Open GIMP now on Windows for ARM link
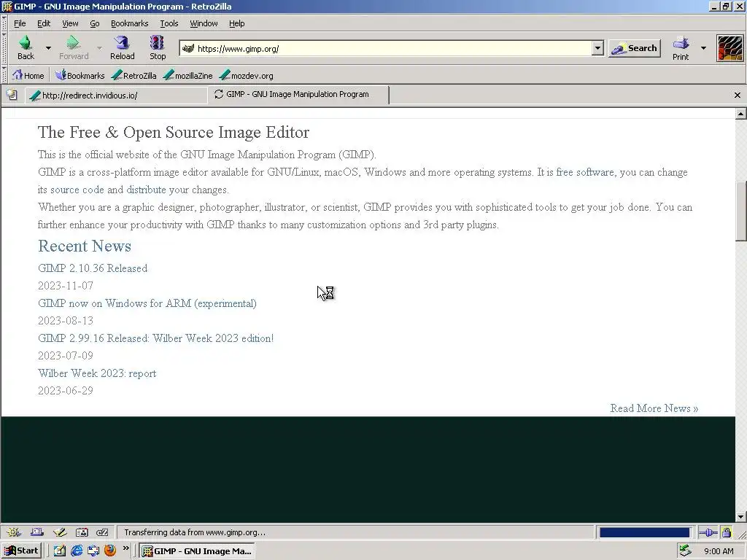Screen dimensions: 747x560 point(147,303)
